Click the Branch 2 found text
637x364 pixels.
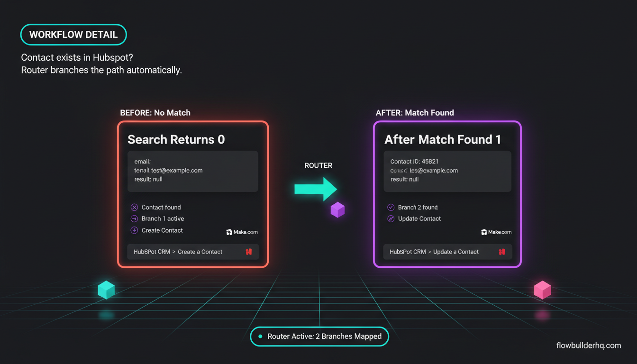point(418,207)
